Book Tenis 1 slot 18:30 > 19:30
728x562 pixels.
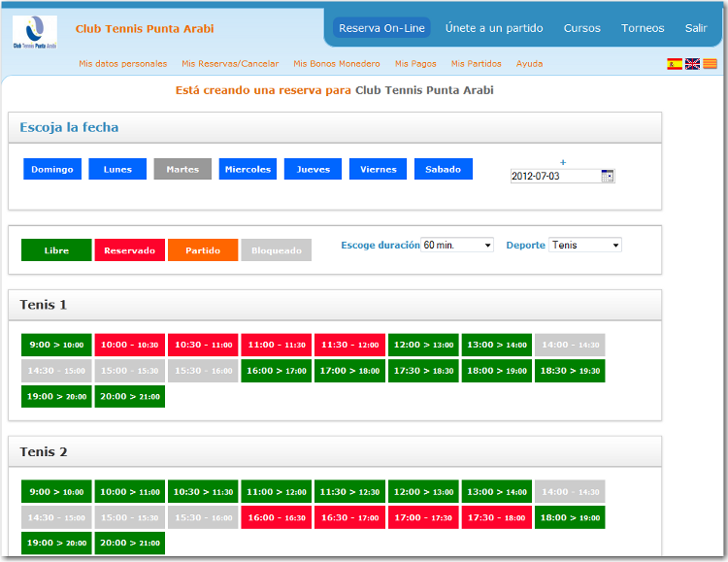[570, 371]
